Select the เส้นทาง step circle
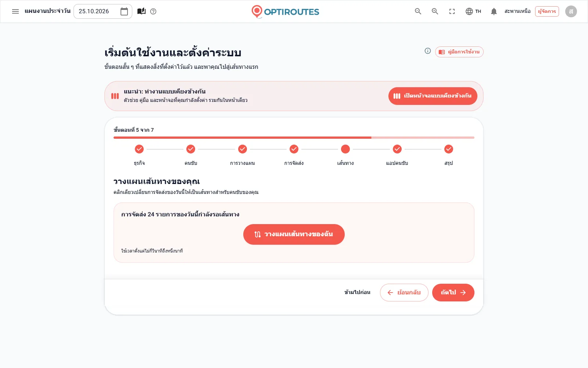Image resolution: width=588 pixels, height=368 pixels. tap(345, 149)
